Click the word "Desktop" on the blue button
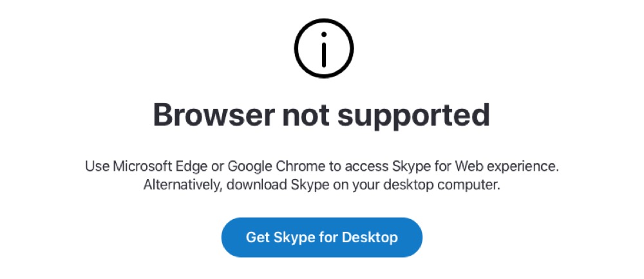The height and width of the screenshot is (279, 644). (370, 237)
